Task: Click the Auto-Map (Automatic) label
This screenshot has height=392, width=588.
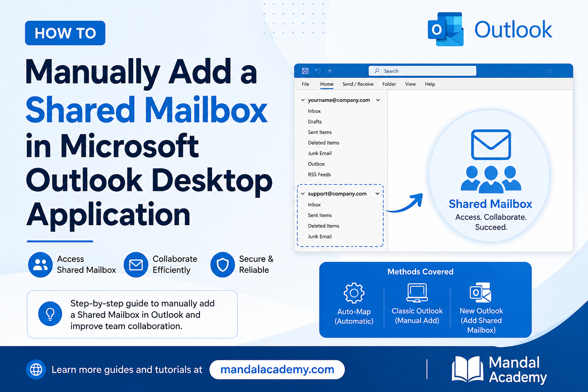Action: (x=354, y=317)
